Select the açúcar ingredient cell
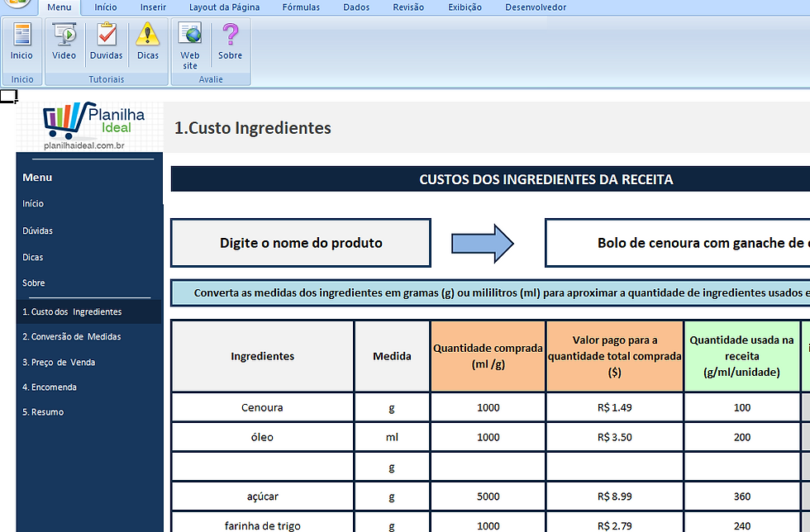 coord(263,496)
